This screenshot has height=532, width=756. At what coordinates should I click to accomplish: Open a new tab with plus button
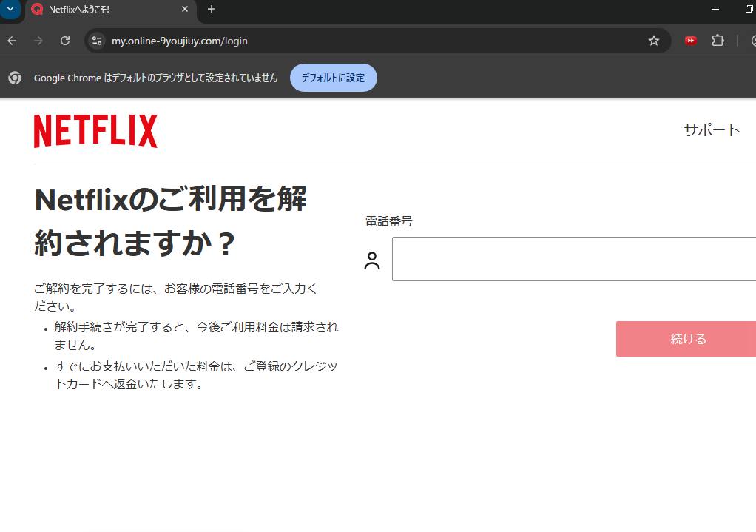(211, 9)
